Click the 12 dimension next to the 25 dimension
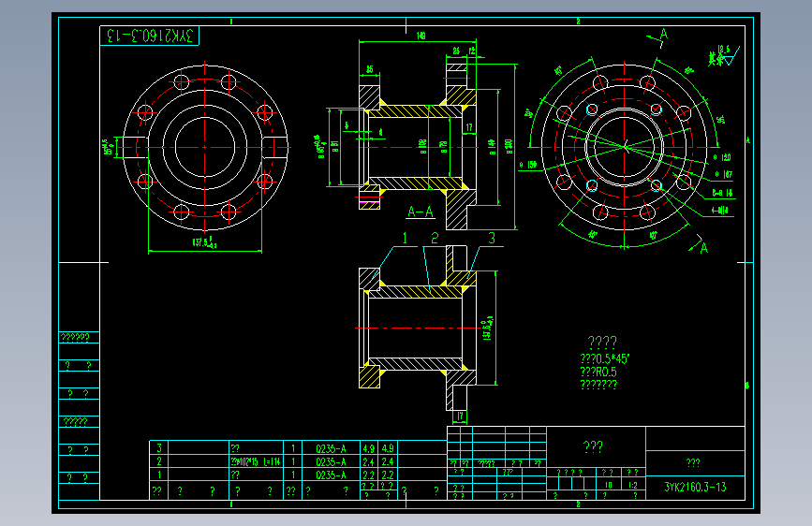This screenshot has height=526, width=812. coord(472,51)
